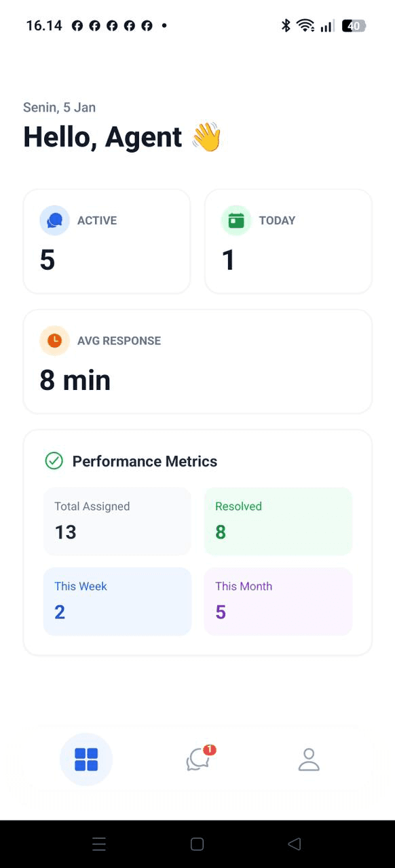The height and width of the screenshot is (868, 395).
Task: Select the green calendar icon on Today card
Action: (236, 220)
